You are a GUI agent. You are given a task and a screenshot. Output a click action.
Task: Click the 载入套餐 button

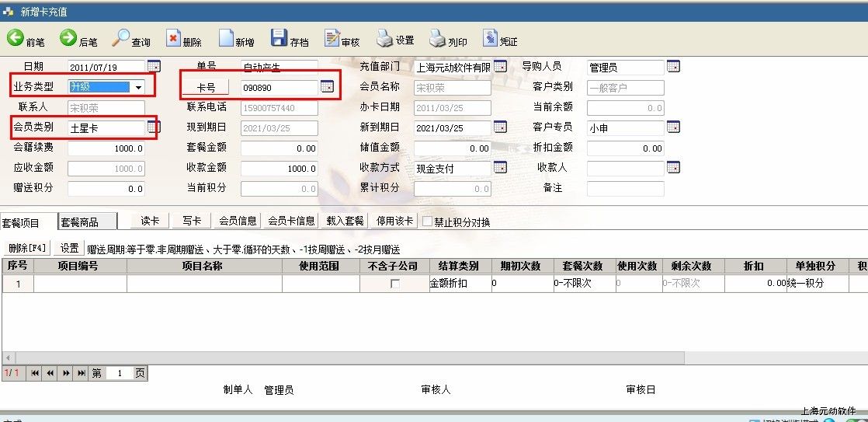(x=345, y=221)
